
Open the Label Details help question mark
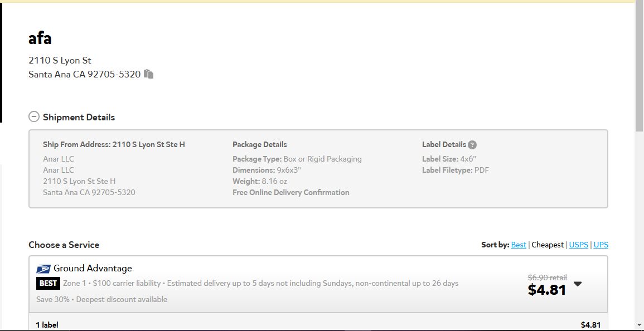(472, 145)
